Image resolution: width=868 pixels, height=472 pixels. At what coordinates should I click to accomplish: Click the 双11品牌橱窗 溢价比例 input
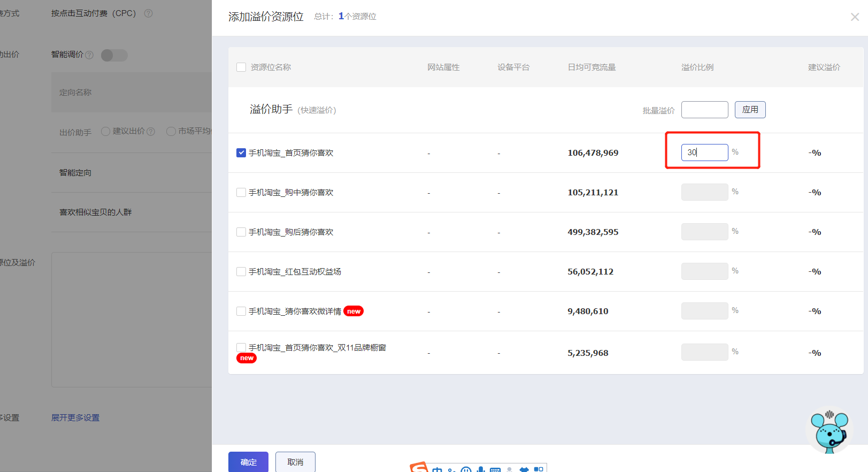(x=704, y=352)
